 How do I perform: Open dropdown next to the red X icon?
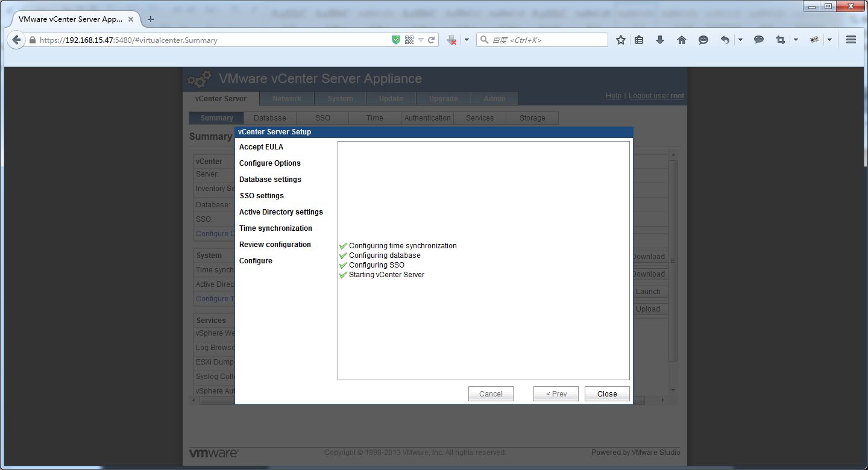click(x=466, y=40)
